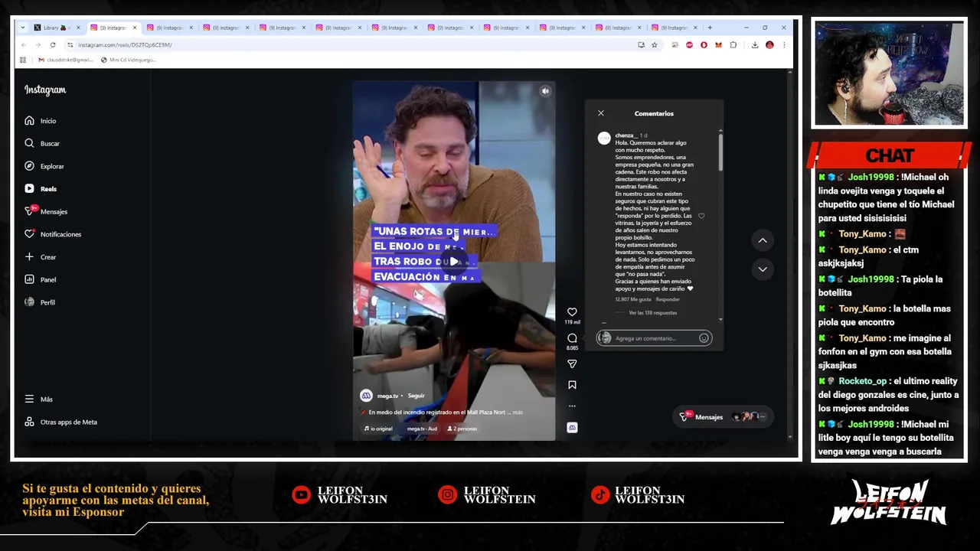Expand caption with más link
The width and height of the screenshot is (980, 551).
tap(518, 412)
